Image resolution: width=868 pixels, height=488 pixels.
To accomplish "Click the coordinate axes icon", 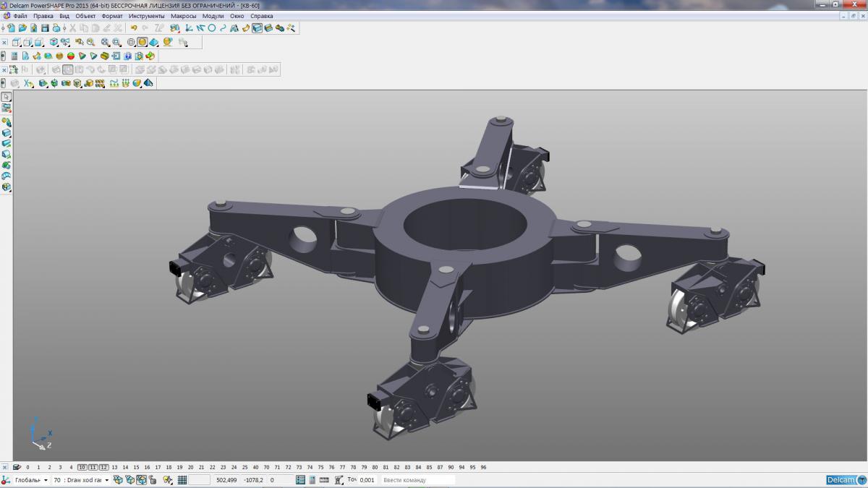I will [x=5, y=479].
